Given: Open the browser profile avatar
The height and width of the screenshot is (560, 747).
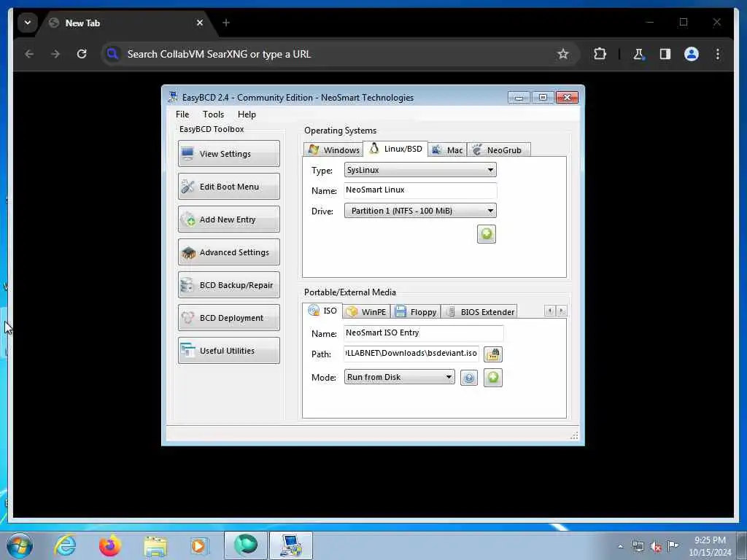Looking at the screenshot, I should [x=692, y=54].
